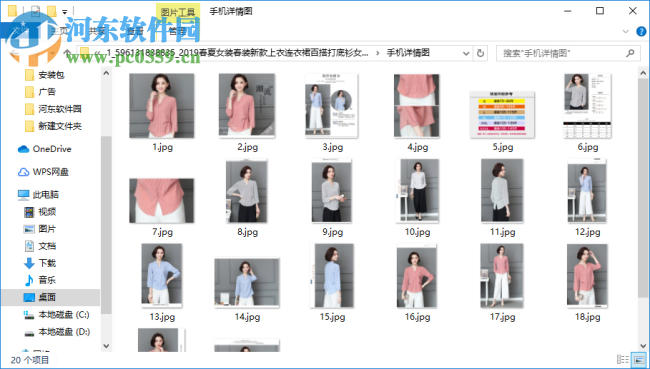Open the 图片工具 ribbon tab
The height and width of the screenshot is (369, 650).
click(178, 12)
